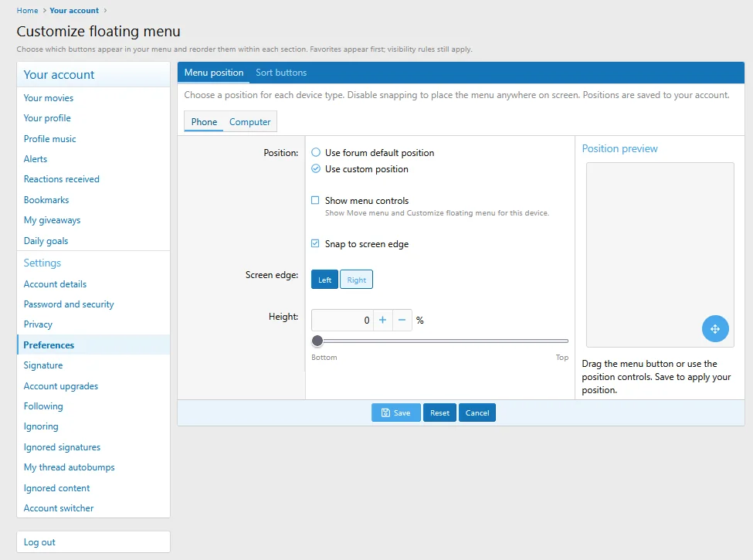Click the Height percentage input field

tap(342, 320)
